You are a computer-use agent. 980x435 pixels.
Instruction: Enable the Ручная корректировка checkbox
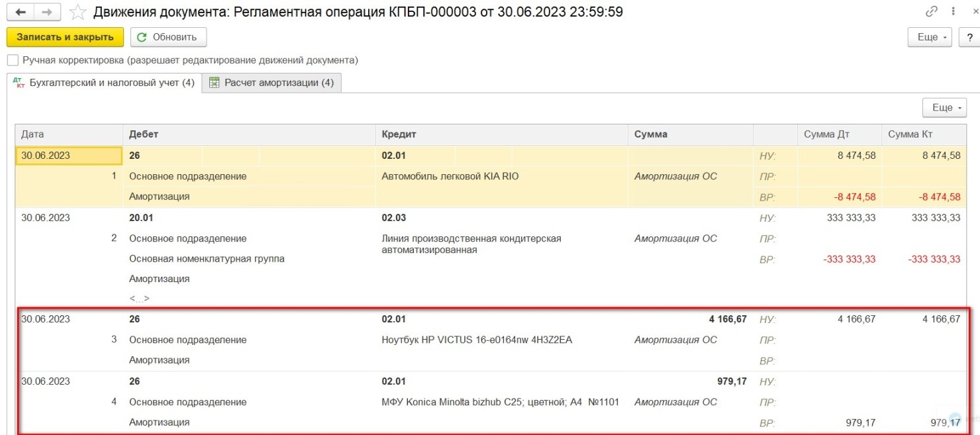tap(13, 60)
